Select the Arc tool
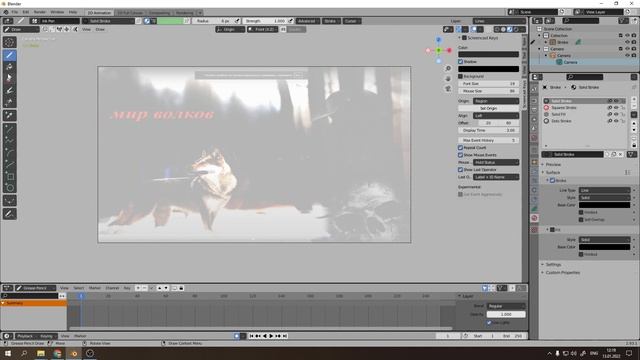The height and width of the screenshot is (360, 640). 9,153
